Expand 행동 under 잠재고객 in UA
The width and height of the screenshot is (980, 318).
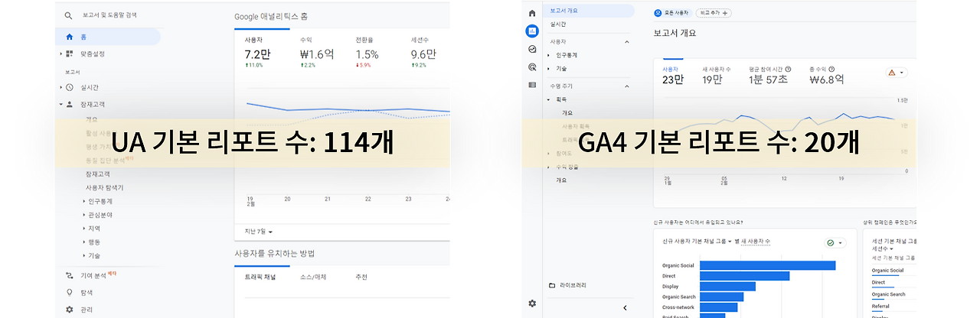point(83,242)
